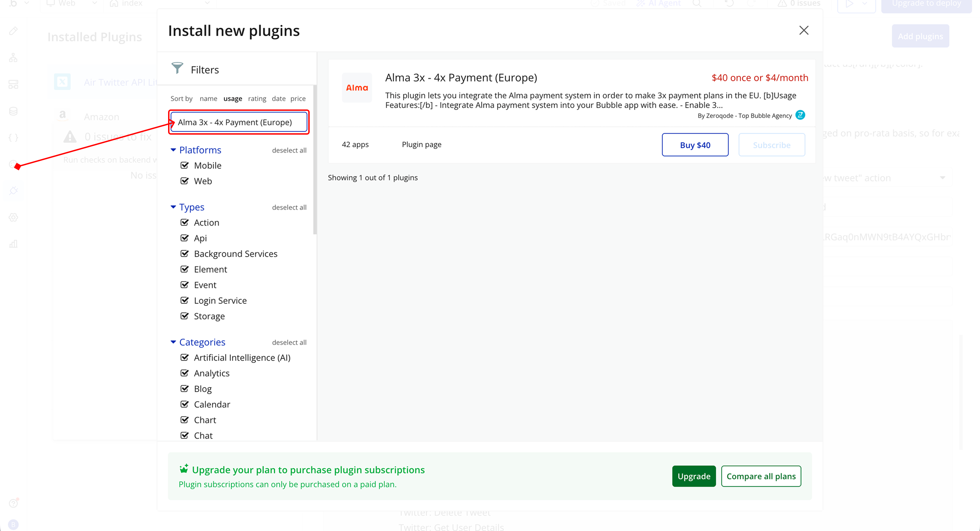
Task: Toggle the Analytics category checkbox
Action: [184, 373]
